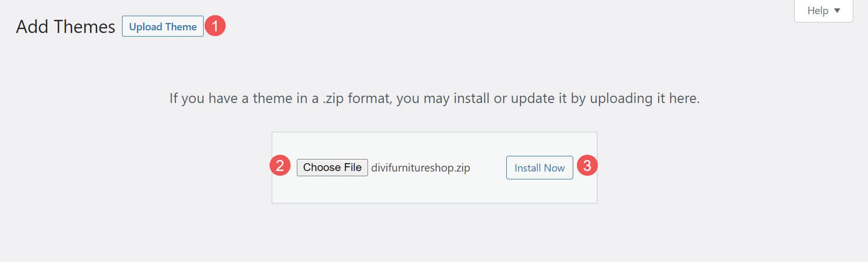Click ".zip" in the instruction sentence

(x=333, y=98)
